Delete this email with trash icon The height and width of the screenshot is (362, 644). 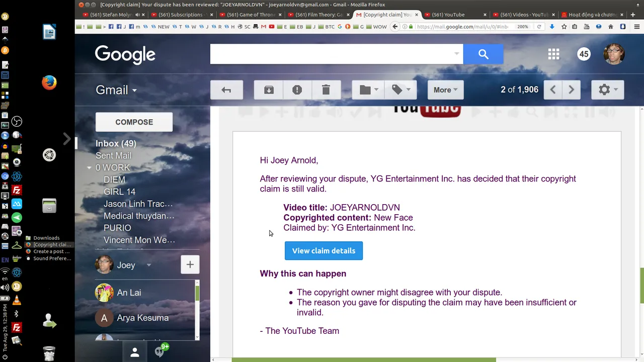tap(326, 90)
